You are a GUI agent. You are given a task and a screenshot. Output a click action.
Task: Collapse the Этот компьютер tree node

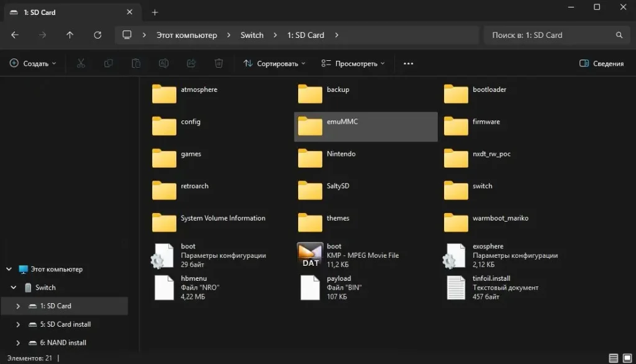[9, 269]
